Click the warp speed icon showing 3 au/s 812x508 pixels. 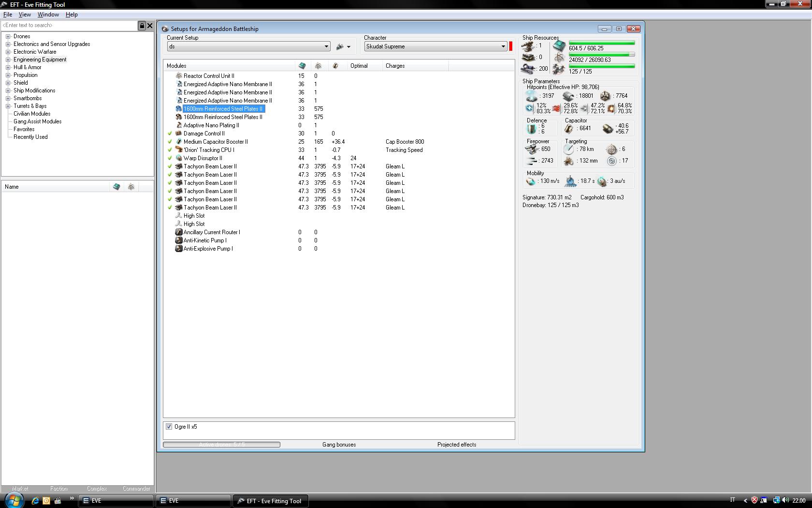pyautogui.click(x=602, y=181)
